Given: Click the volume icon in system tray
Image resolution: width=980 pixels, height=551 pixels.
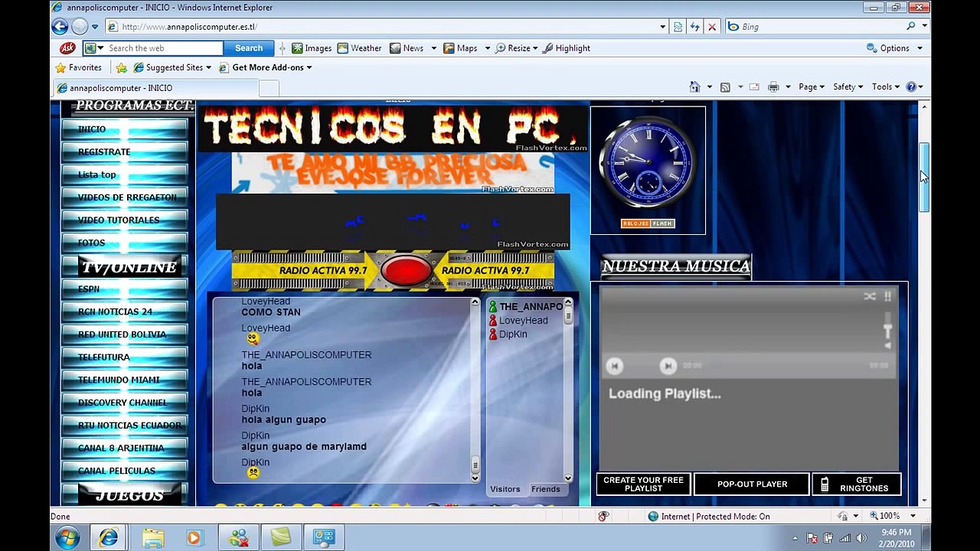Looking at the screenshot, I should point(861,538).
